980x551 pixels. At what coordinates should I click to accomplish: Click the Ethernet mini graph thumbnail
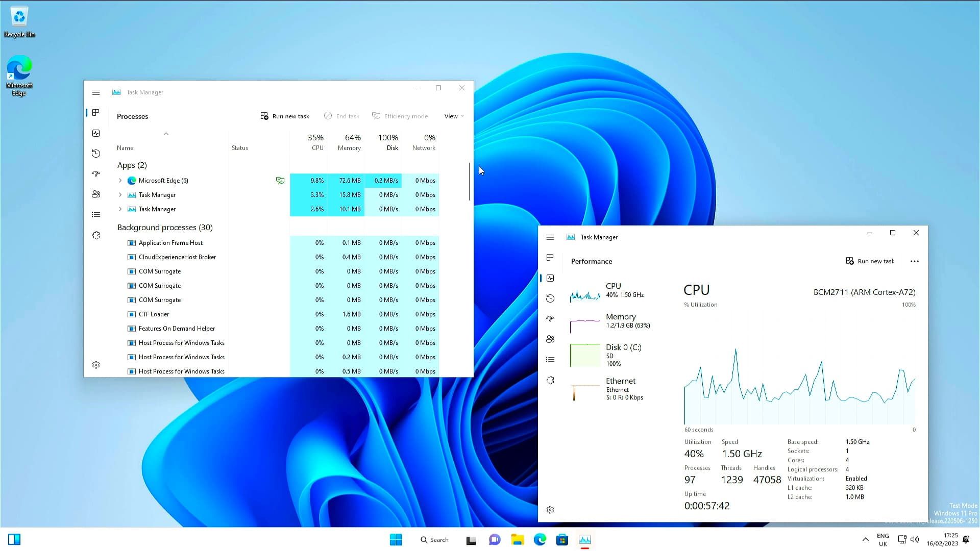pos(585,392)
